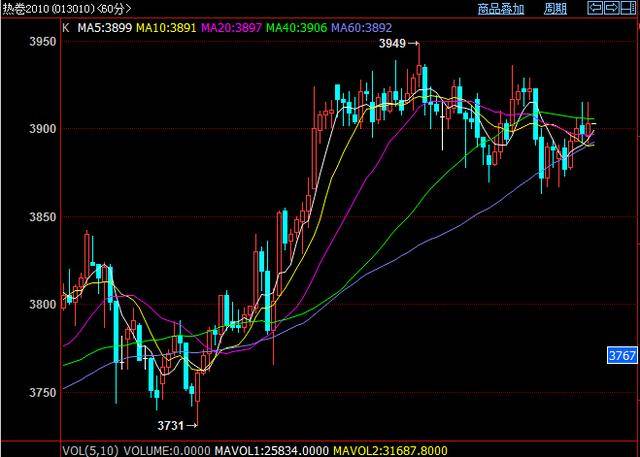Click the K chart type label
This screenshot has width=640, height=457.
[x=65, y=29]
